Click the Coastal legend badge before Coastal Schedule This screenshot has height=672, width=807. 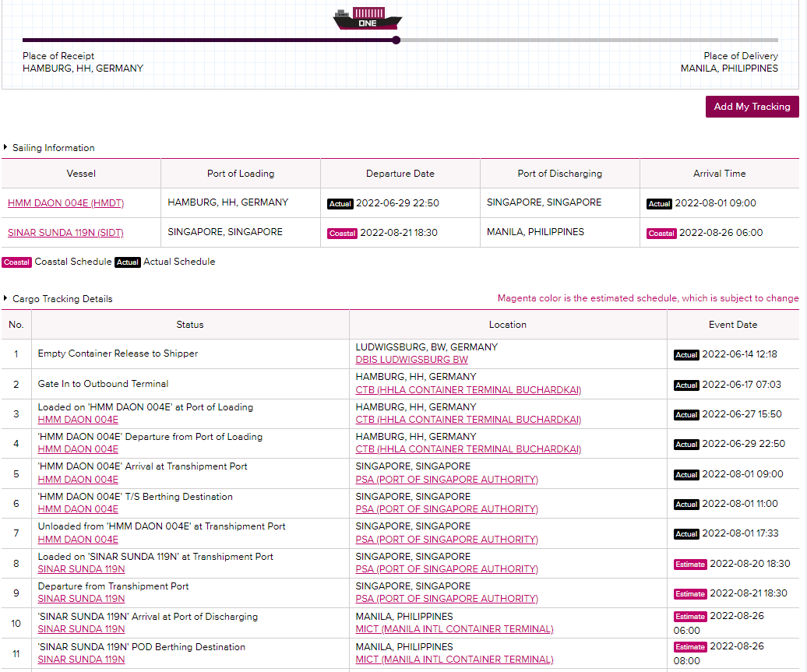[x=16, y=262]
